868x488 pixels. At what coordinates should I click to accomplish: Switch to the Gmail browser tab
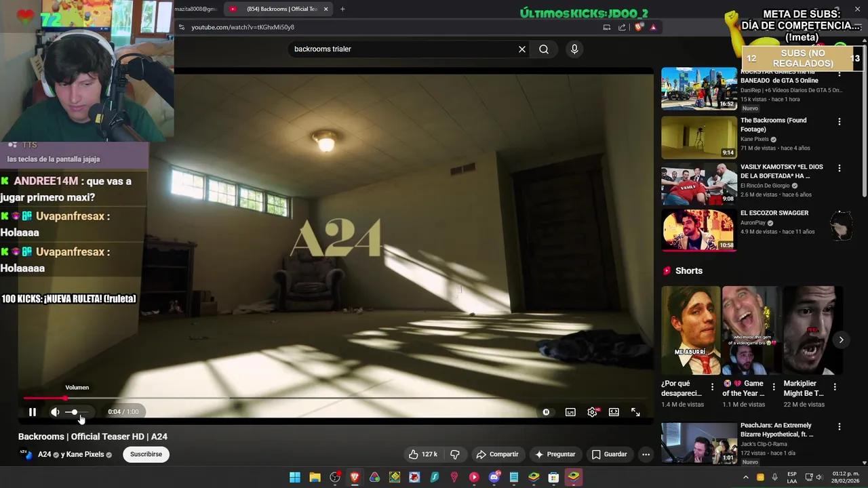197,9
